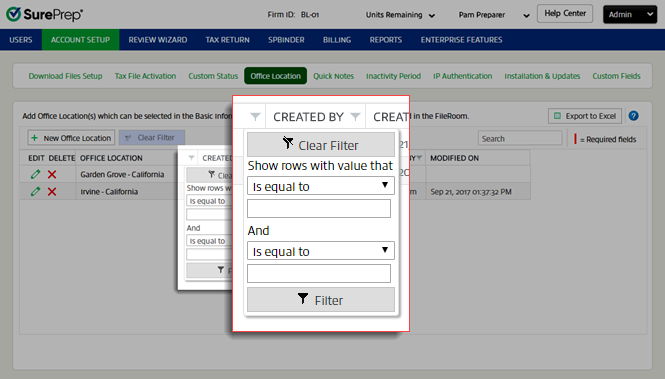Click the Filter button in the enlarged popup
The height and width of the screenshot is (379, 665).
coord(321,300)
